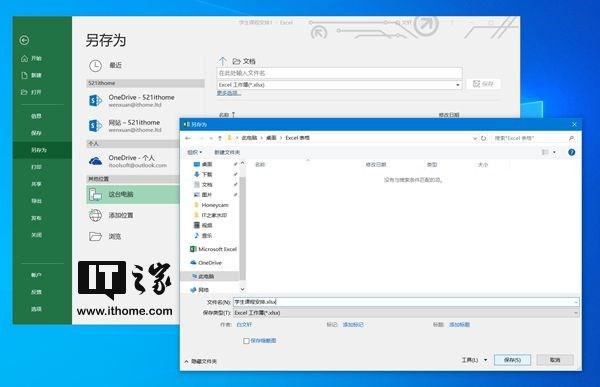Click the backstage file name input field
The width and height of the screenshot is (600, 387).
[x=339, y=73]
